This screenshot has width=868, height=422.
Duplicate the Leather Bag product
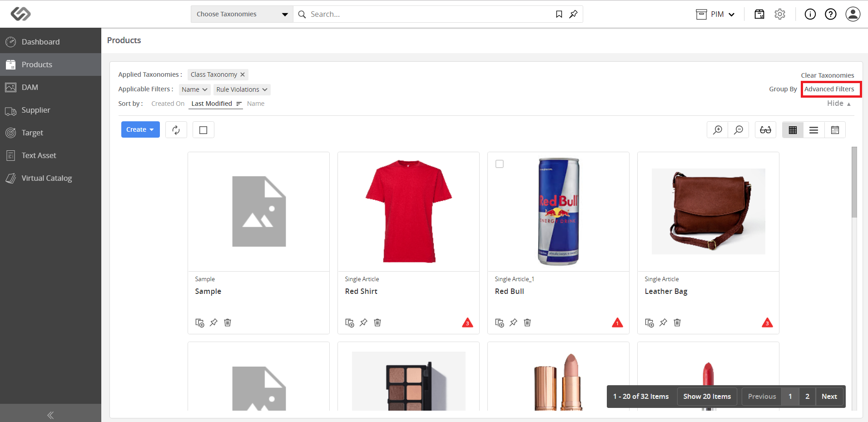(x=649, y=323)
